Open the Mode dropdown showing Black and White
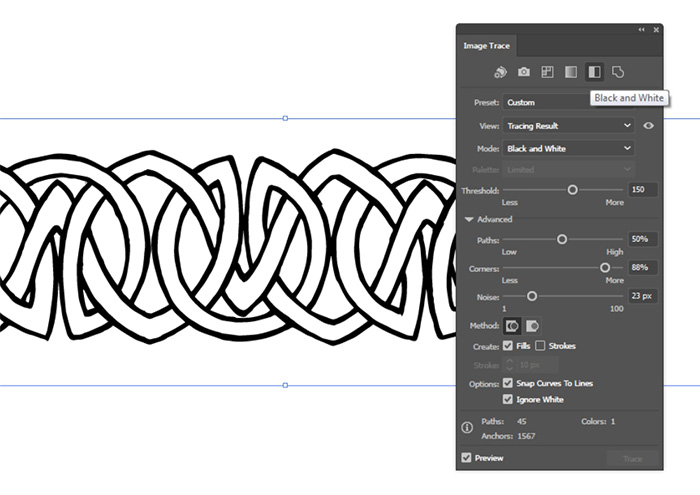This screenshot has height=495, width=700. click(x=568, y=149)
